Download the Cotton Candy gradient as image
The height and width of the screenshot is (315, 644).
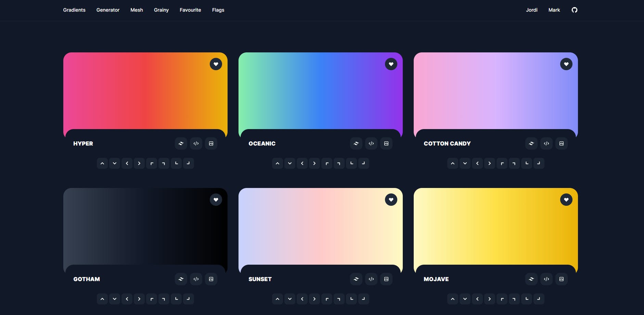pos(561,143)
